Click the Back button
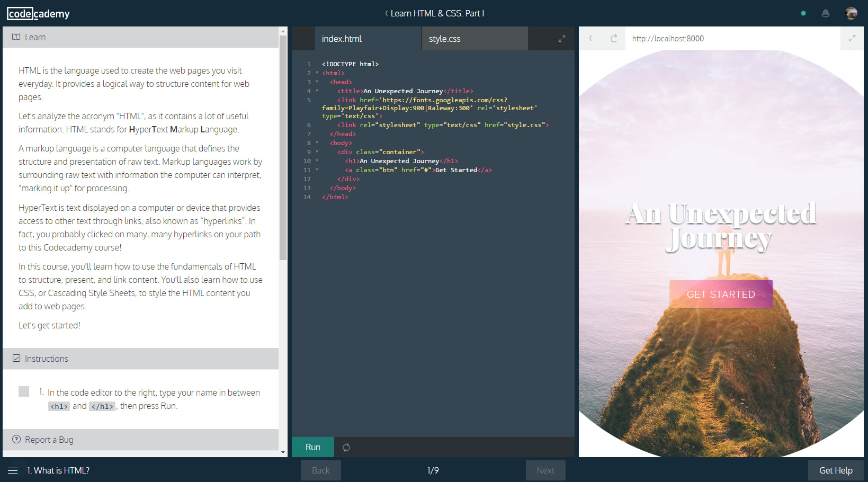This screenshot has height=482, width=868. (321, 470)
